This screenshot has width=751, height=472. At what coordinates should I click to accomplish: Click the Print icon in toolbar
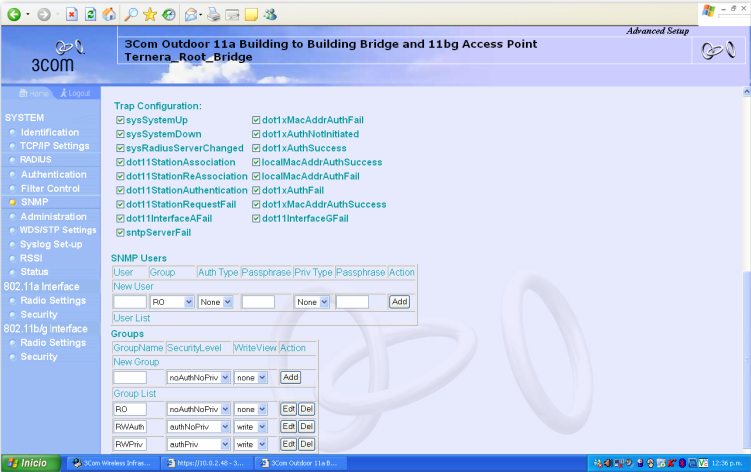point(213,15)
